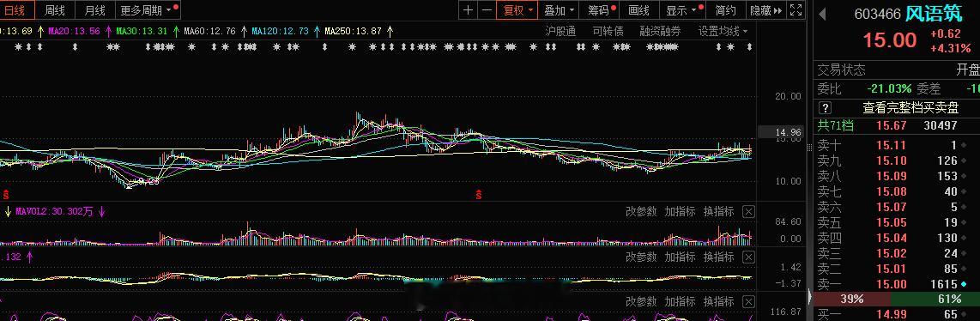This screenshot has width=980, height=321.
Task: Select the 卖四 row at 15.04
Action: pos(898,238)
